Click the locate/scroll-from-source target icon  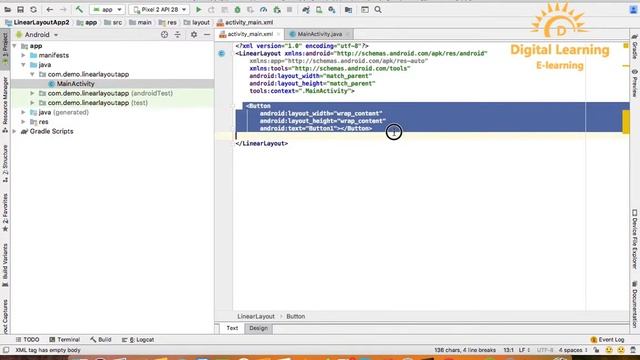pos(164,35)
